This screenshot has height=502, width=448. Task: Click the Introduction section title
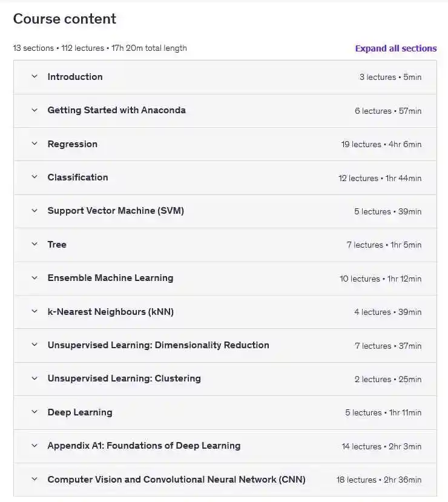(x=75, y=77)
